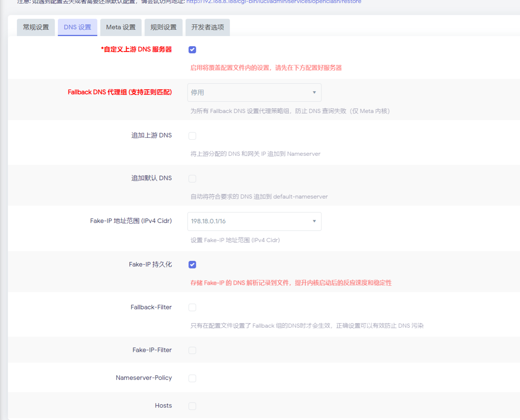Open Fake-IP 地址范围 combo box
Screen dimensions: 520x420
coord(254,221)
